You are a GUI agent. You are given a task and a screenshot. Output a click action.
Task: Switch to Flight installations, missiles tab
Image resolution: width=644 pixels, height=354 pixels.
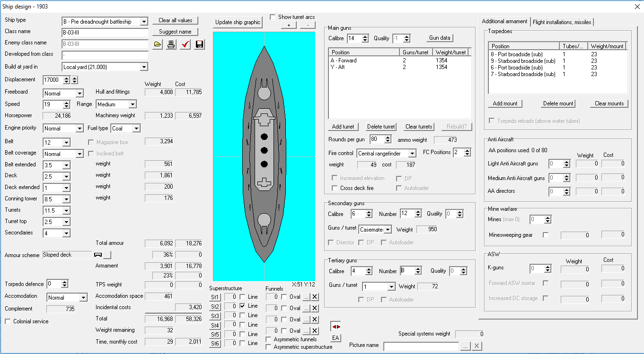point(562,22)
